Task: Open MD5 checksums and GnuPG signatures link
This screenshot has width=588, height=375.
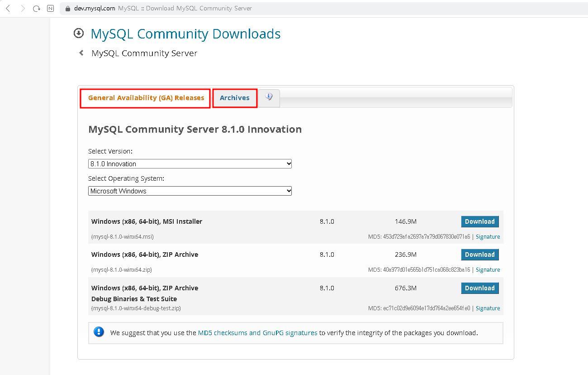Action: [258, 332]
